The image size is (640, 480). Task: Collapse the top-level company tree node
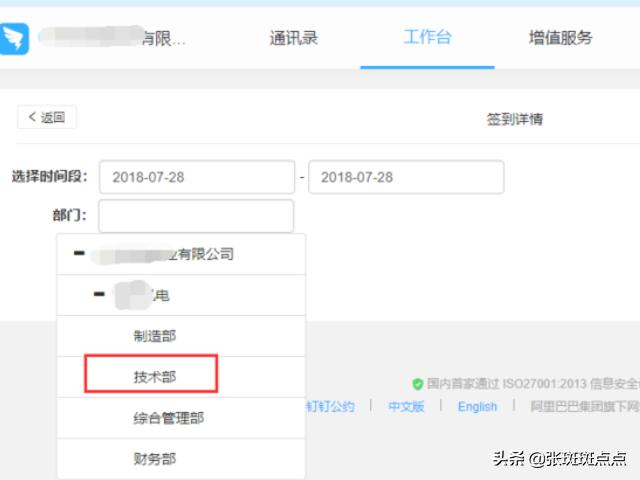click(79, 254)
